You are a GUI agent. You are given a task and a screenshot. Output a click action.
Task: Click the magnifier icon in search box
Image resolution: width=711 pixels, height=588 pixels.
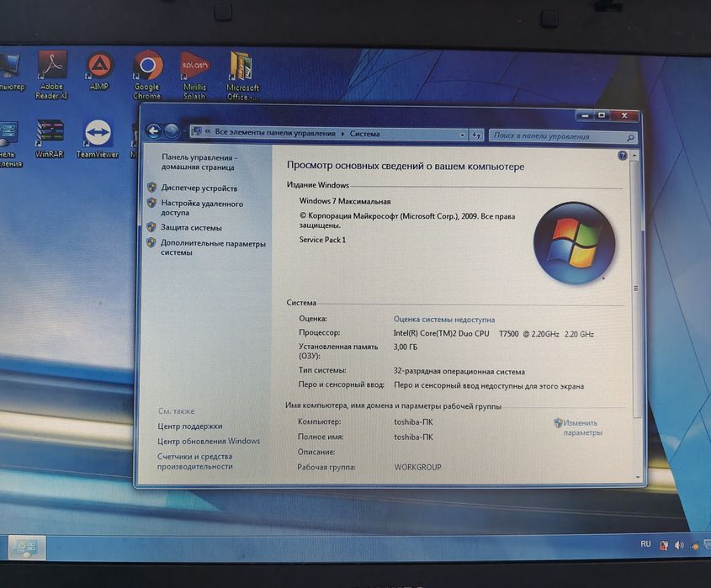click(630, 137)
